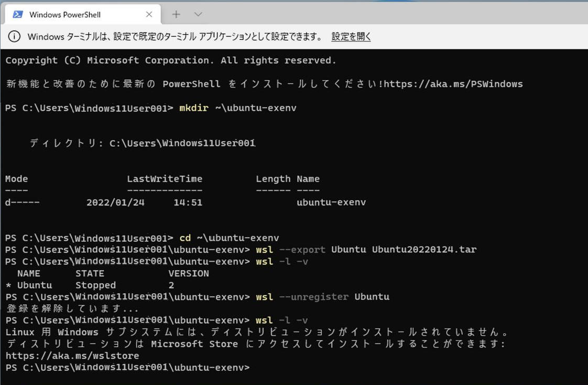Screen dimensions: 588x385
Task: Open a new tab with the plus button
Action: 176,14
